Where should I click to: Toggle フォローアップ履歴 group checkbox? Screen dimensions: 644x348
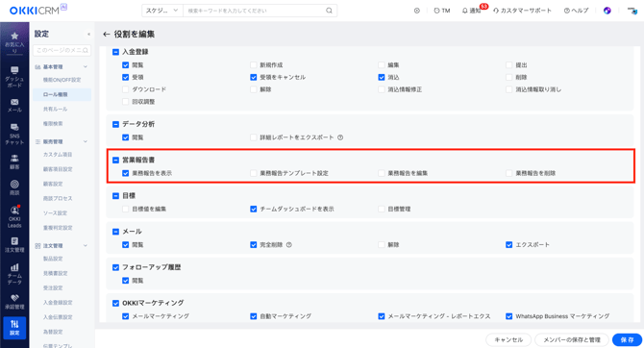pos(115,267)
